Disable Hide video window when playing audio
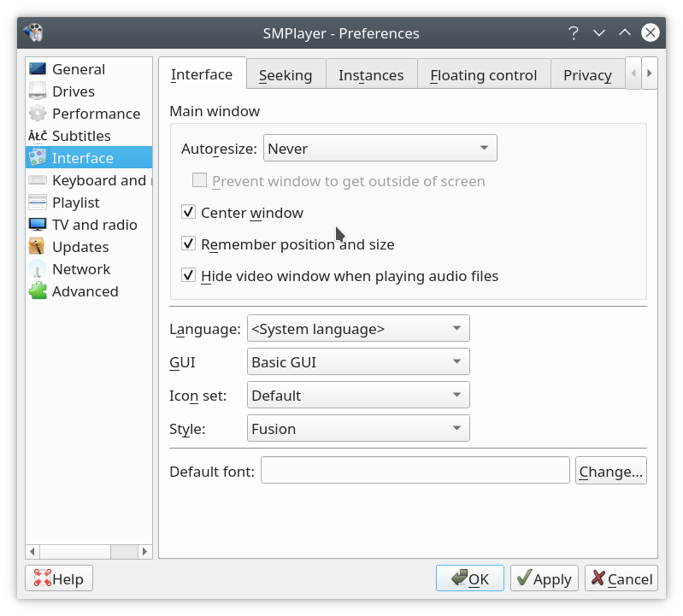Viewport: 683px width, 616px height. 189,275
